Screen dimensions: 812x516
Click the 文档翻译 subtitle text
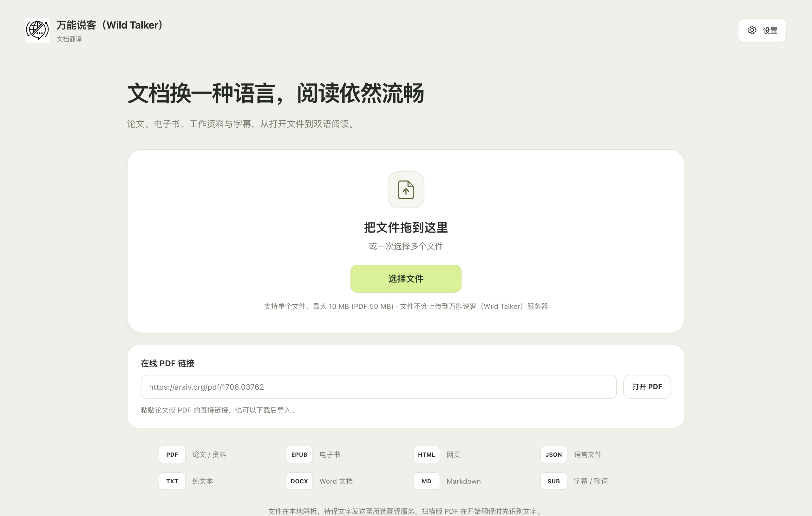69,39
